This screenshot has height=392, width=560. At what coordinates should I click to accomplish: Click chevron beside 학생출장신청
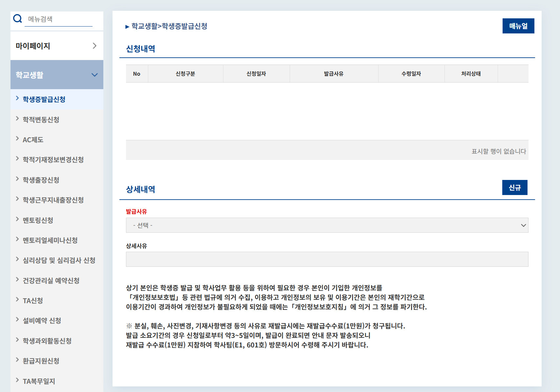(17, 179)
